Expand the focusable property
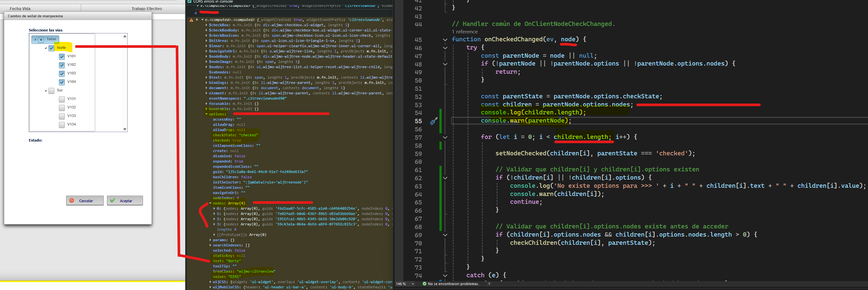This screenshot has height=290, width=868. [x=206, y=104]
